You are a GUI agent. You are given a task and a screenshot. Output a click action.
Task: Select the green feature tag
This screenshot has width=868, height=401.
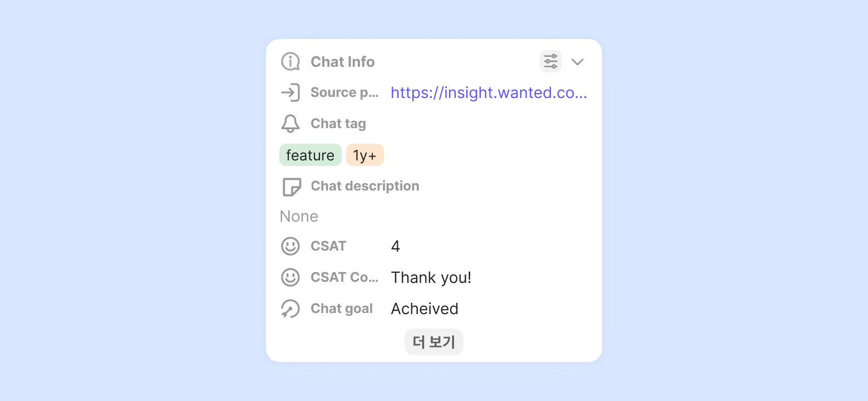tap(310, 155)
